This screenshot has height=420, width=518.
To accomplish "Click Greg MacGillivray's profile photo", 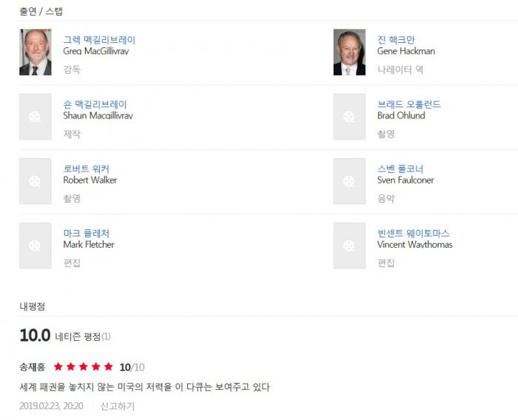I will pos(35,52).
